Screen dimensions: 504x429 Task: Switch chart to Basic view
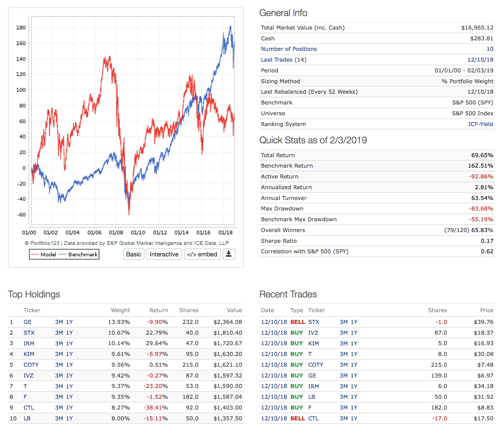tap(134, 254)
